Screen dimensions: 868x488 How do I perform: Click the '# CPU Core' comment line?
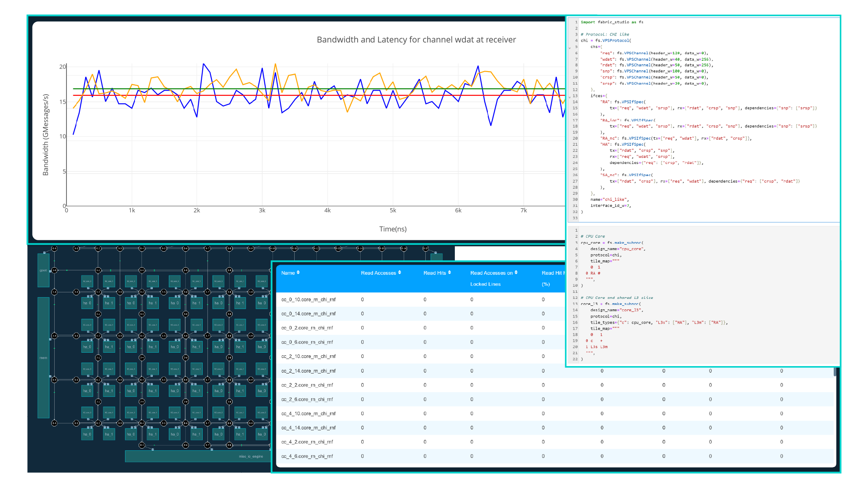pos(593,236)
